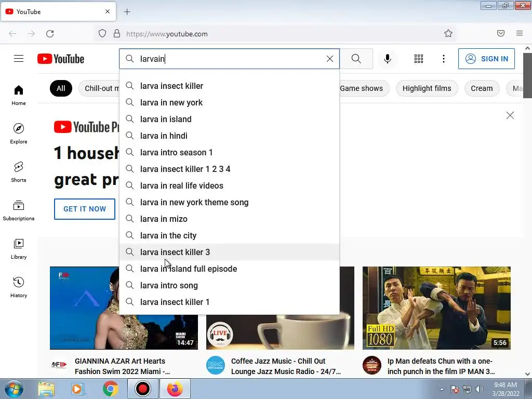The width and height of the screenshot is (532, 399).
Task: Open a new browser tab
Action: point(127,12)
